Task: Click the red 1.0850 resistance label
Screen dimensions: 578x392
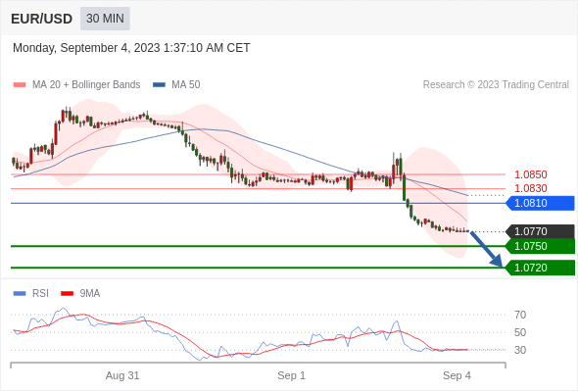Action: (x=530, y=174)
